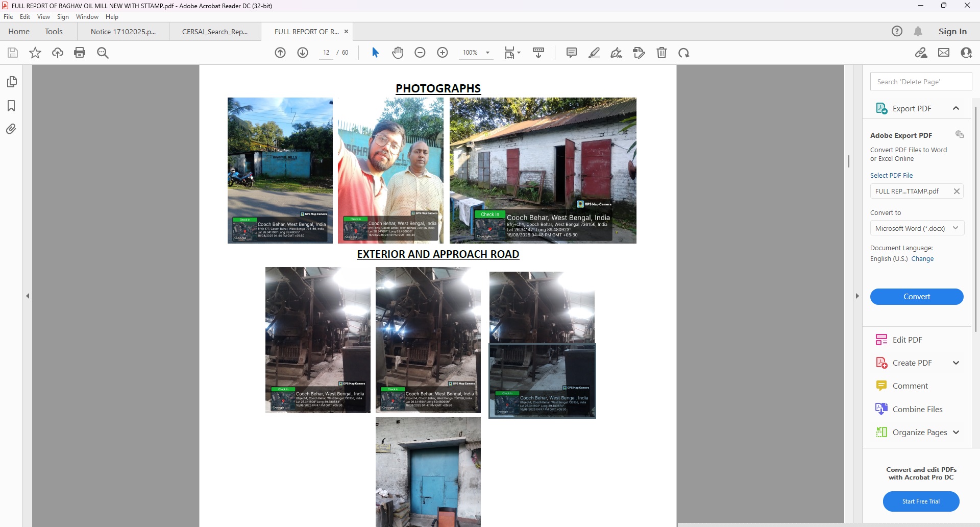Click the Zoom out minus icon
Viewport: 980px width, 527px height.
pyautogui.click(x=420, y=53)
